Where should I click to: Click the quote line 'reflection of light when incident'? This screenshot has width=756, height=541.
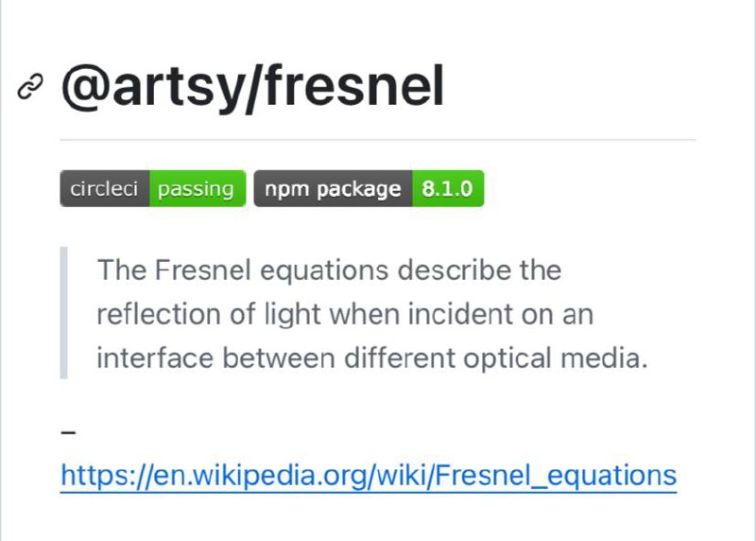[x=345, y=314]
